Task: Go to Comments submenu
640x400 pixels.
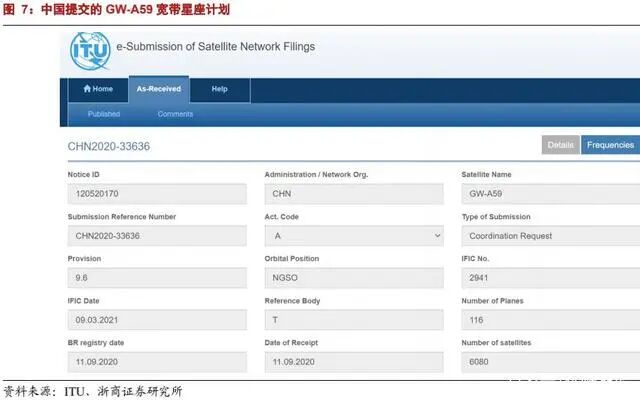Action: click(x=175, y=114)
